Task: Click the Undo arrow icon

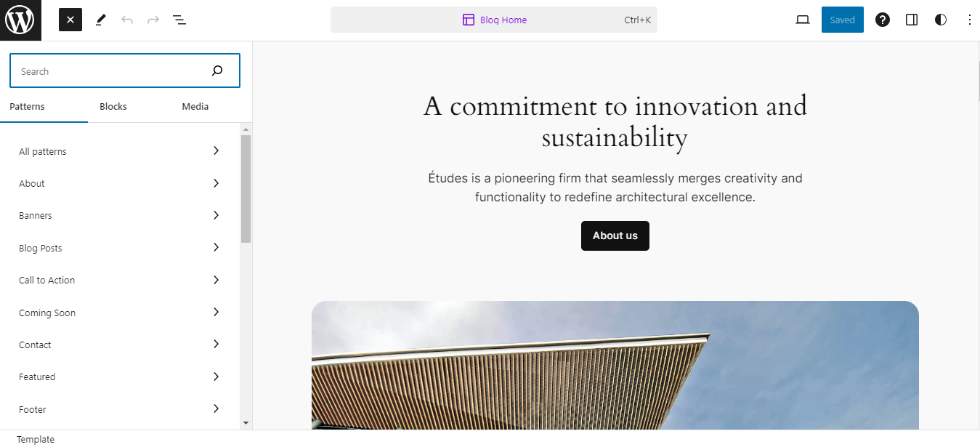Action: tap(127, 20)
